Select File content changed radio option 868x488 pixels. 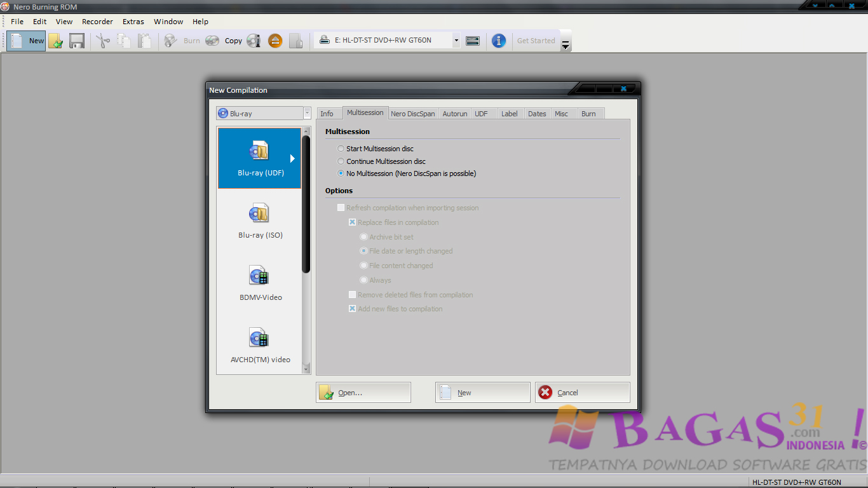tap(364, 266)
